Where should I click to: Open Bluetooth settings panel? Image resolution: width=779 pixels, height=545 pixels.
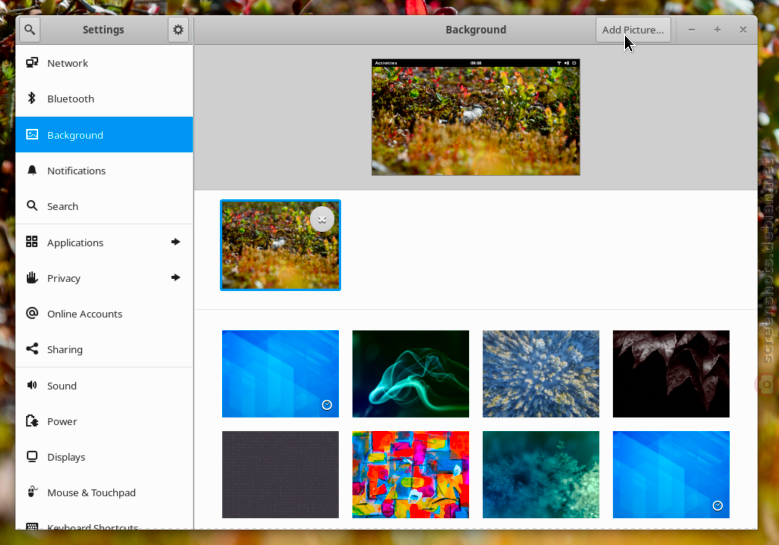104,99
